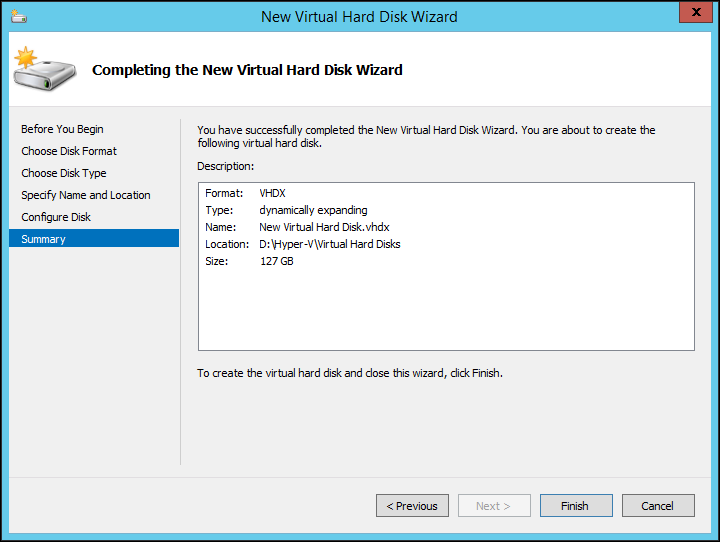Click the 127 GB size entry
Screen dimensions: 720x542
click(x=276, y=261)
